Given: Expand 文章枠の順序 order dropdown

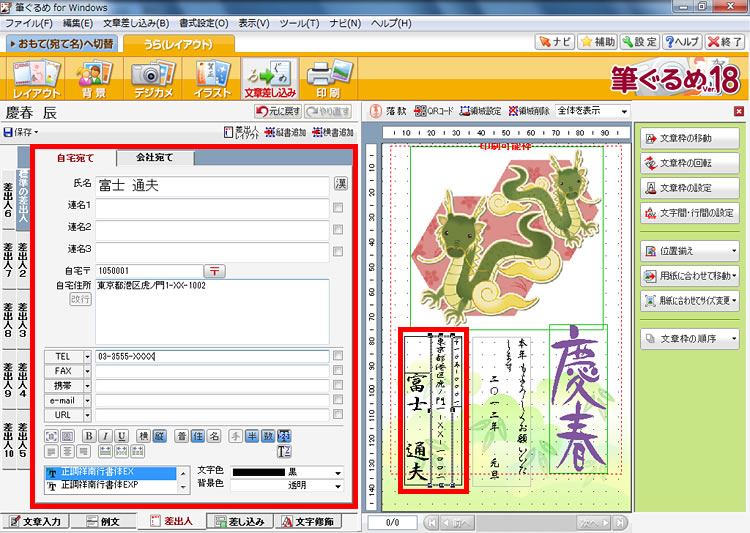Looking at the screenshot, I should click(734, 339).
